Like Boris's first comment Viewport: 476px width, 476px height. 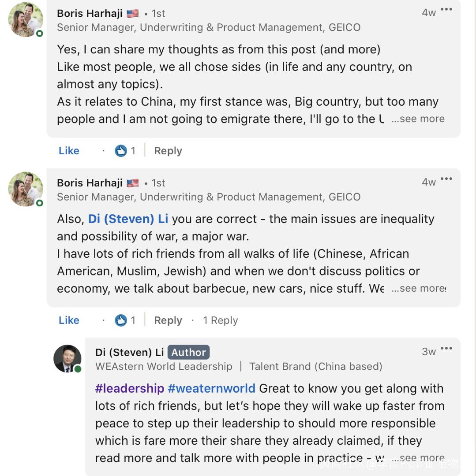pyautogui.click(x=69, y=151)
